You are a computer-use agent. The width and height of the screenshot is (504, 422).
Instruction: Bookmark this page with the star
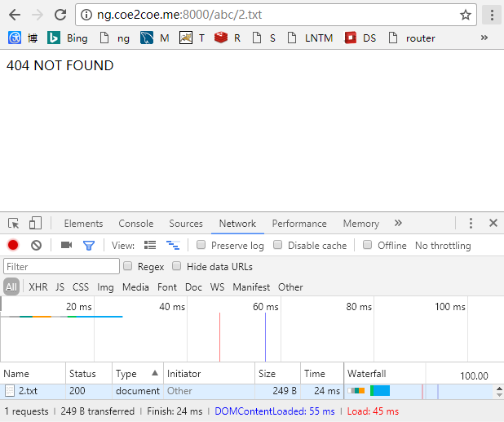point(465,15)
